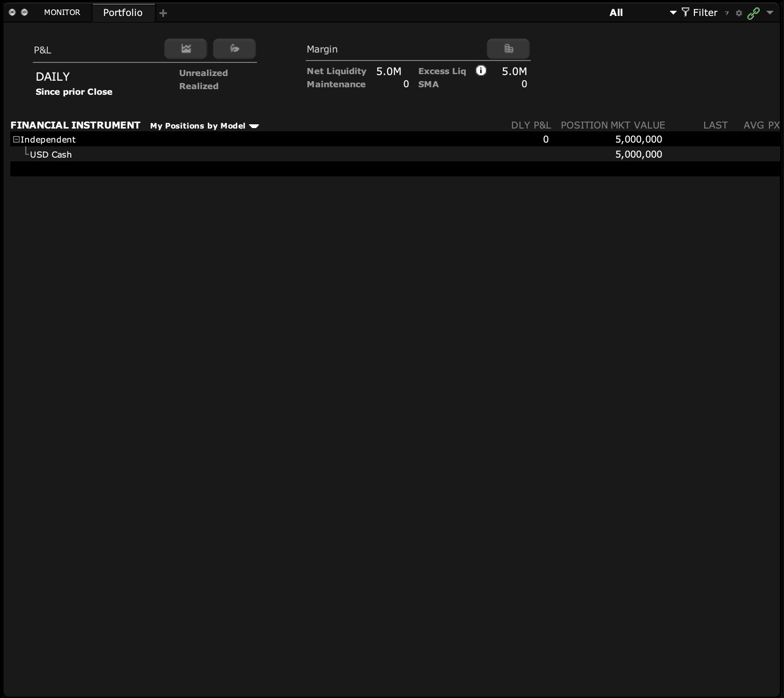784x698 pixels.
Task: Select the MONITOR tab
Action: click(62, 12)
